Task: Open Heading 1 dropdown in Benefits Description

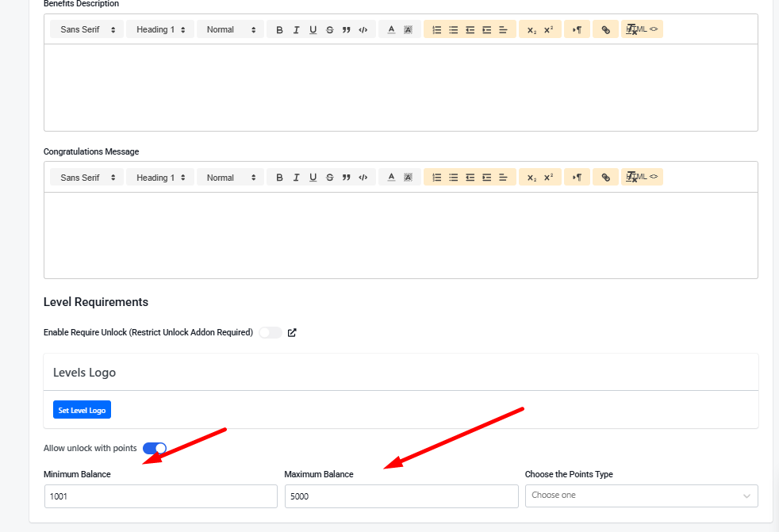Action: tap(160, 29)
